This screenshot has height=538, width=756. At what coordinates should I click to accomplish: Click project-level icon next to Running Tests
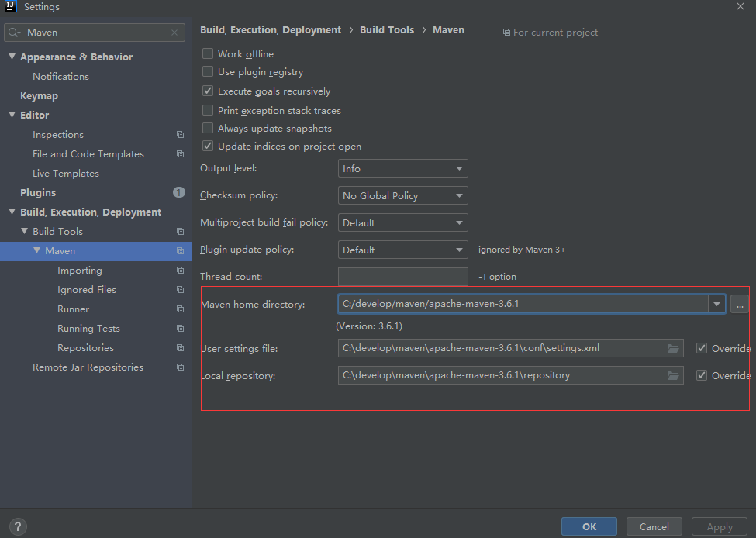181,328
